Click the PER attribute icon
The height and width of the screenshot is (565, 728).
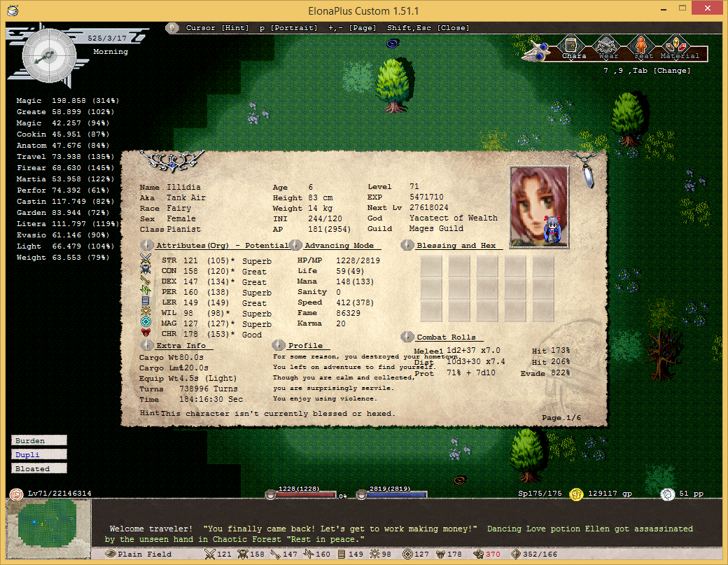click(x=146, y=290)
